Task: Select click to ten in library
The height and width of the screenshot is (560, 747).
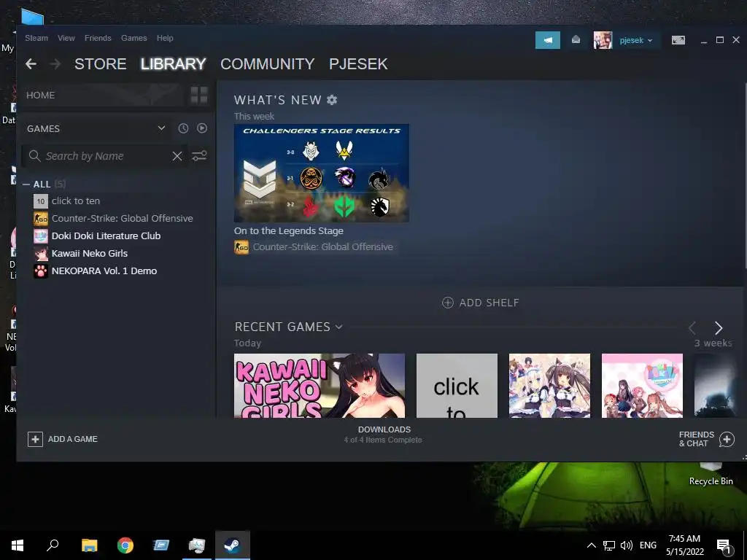Action: [76, 201]
